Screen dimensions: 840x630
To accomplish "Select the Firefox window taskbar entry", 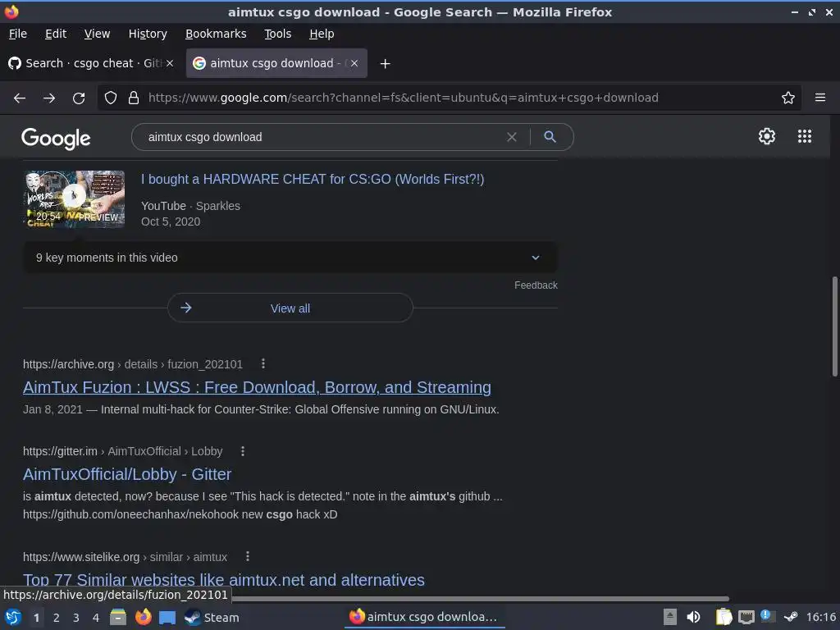I will pos(424,617).
